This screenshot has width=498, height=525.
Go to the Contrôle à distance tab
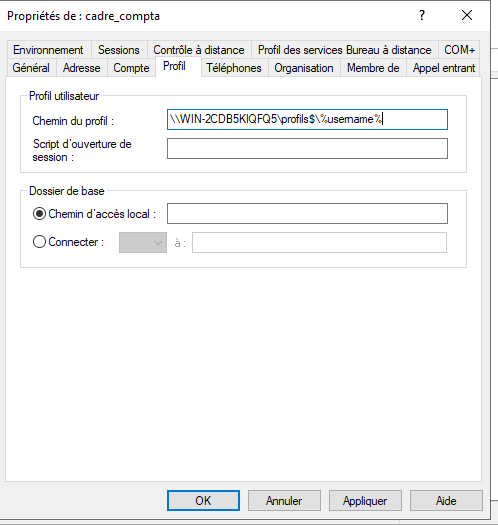(199, 50)
